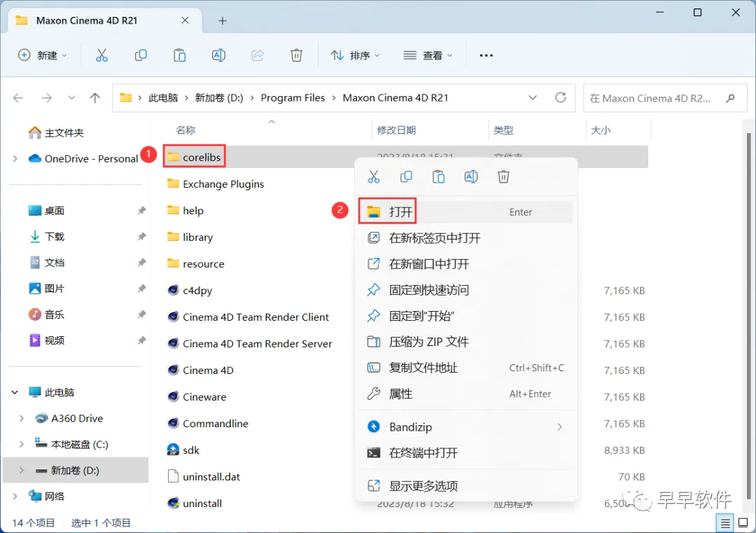Switch to the details view icon in the status bar

pos(724,522)
